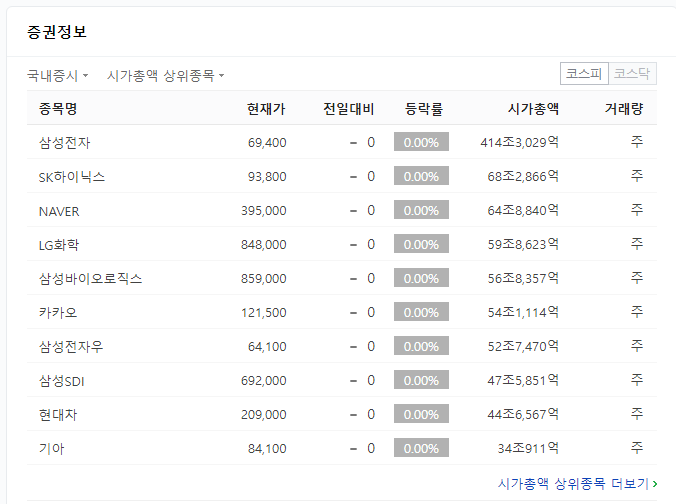This screenshot has height=504, width=676.
Task: Click market cap 414조3,029억
Action: (x=520, y=142)
